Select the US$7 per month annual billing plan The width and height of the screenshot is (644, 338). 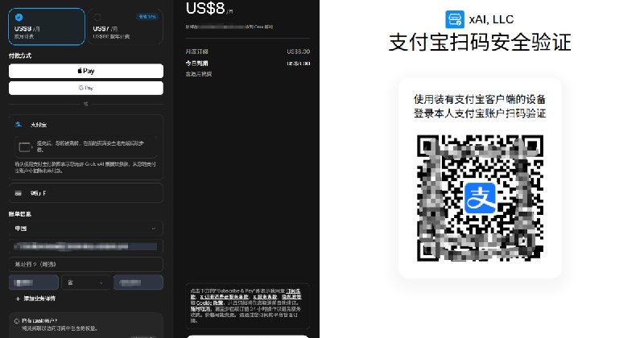point(125,27)
